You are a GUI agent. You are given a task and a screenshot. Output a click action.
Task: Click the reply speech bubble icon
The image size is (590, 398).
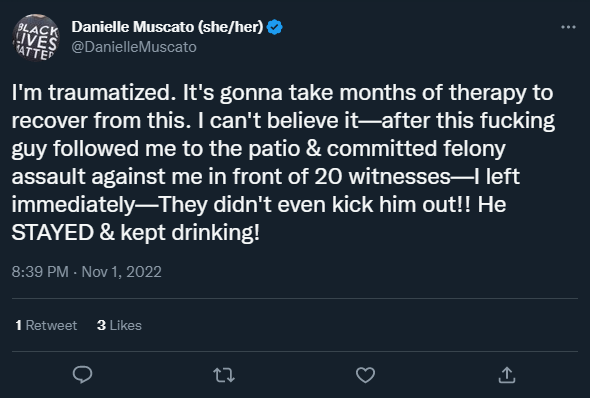click(82, 375)
